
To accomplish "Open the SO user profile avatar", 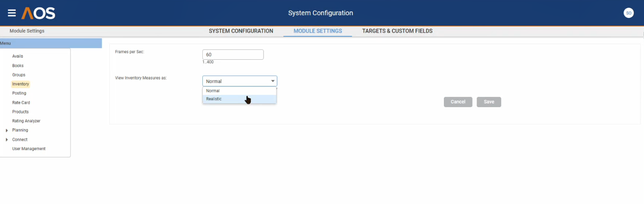I will point(628,13).
